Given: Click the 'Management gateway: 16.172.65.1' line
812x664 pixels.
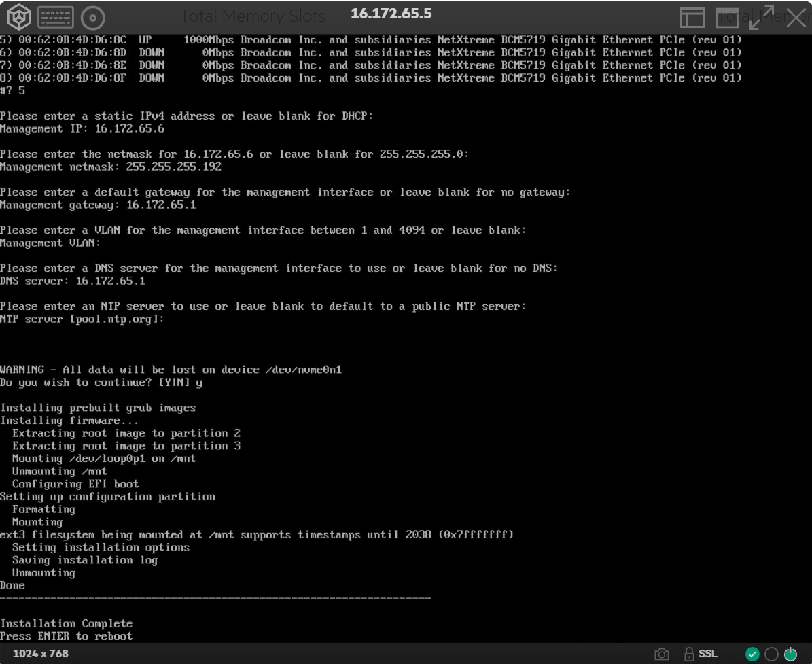Looking at the screenshot, I should [98, 205].
